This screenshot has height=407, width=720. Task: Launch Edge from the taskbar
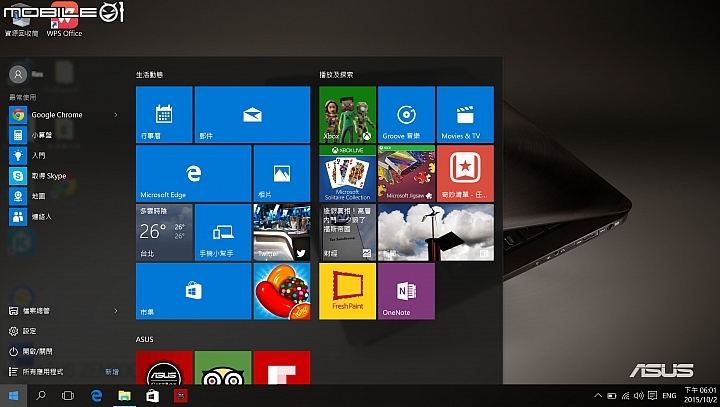click(96, 396)
